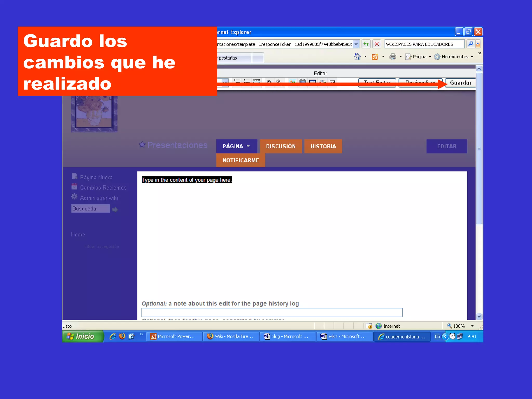This screenshot has height=399, width=532.
Task: Click the Home icon in IE toolbar
Action: coord(357,57)
